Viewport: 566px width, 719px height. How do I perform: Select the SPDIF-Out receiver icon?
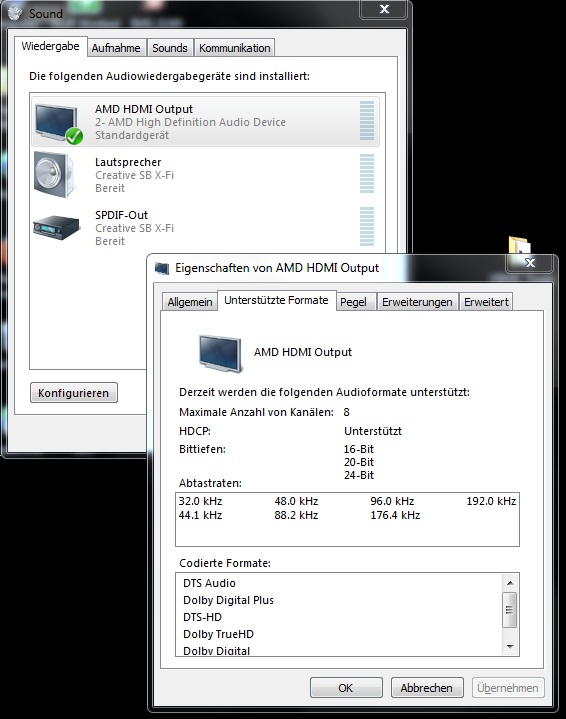pyautogui.click(x=56, y=227)
